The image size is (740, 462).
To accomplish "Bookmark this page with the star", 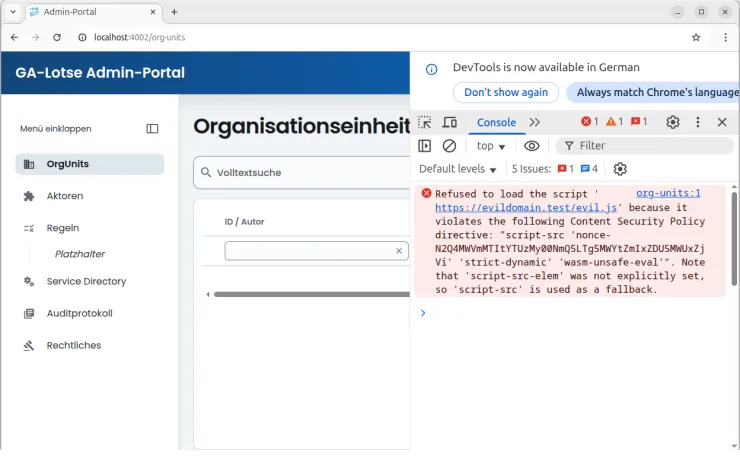I will [x=696, y=37].
